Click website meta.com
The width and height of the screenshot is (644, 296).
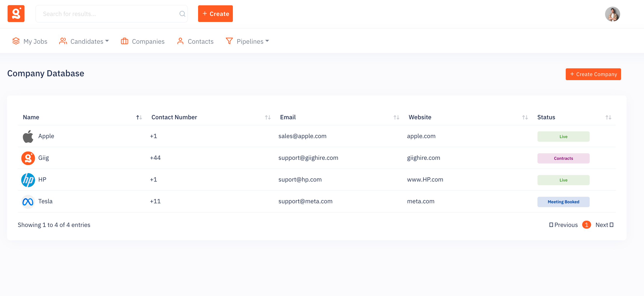pos(421,201)
